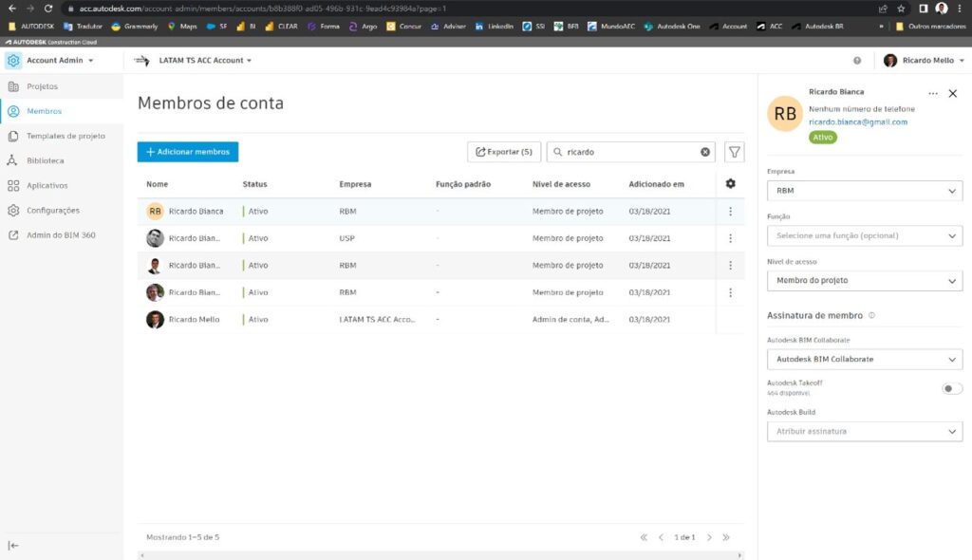Bookmark this page with star icon
Screen dimensions: 972x560
(x=901, y=9)
